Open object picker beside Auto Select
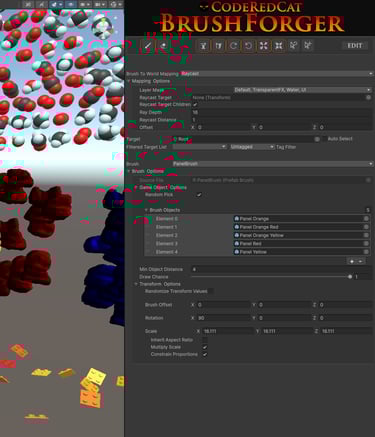Screen dimensions: 375x437 pos(317,139)
